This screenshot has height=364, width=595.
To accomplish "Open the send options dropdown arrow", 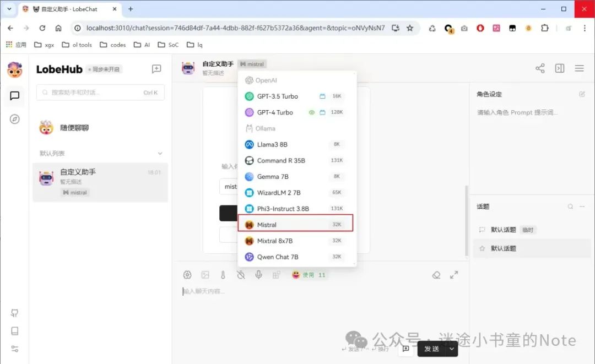I will (x=452, y=349).
